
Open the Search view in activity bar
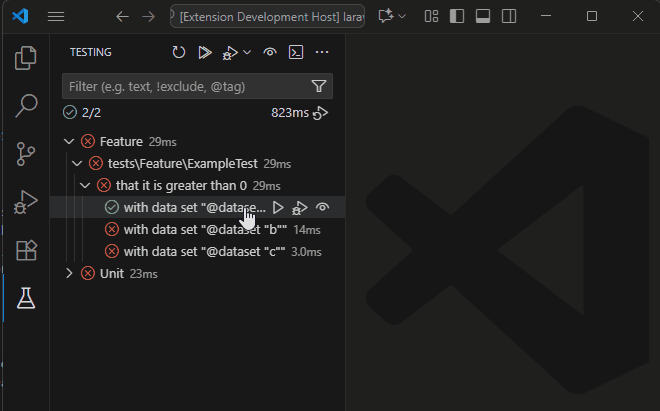(26, 105)
